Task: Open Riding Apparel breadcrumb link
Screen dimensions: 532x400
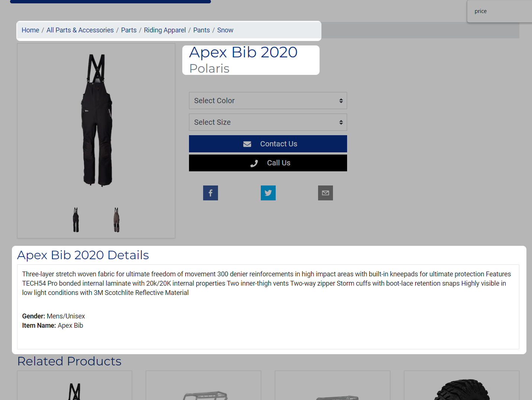Action: (165, 30)
